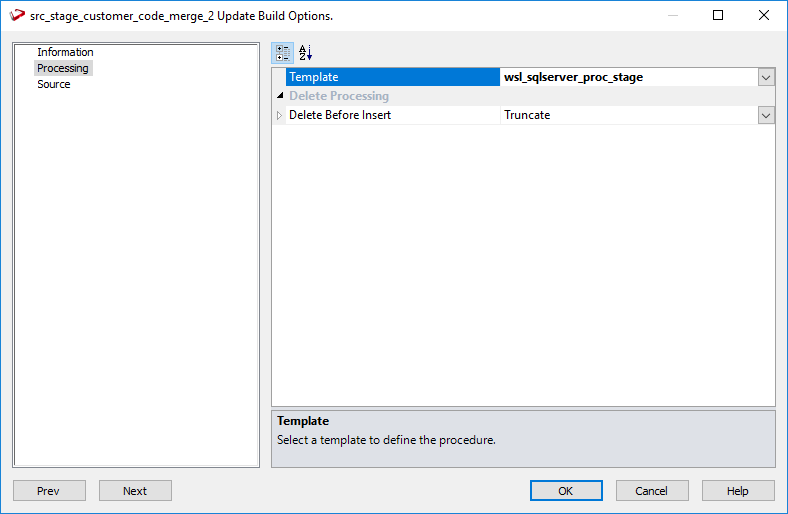The height and width of the screenshot is (514, 788).
Task: Click the OK button
Action: click(x=566, y=491)
